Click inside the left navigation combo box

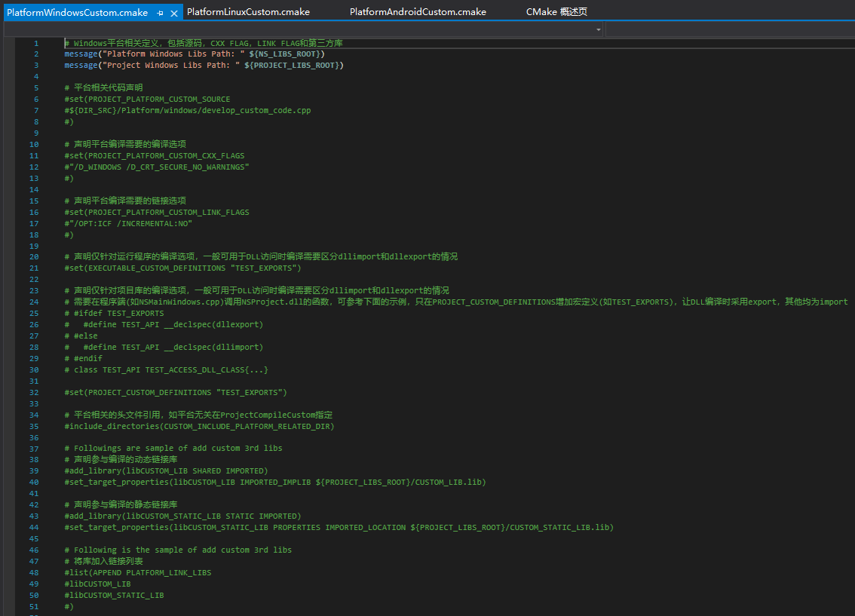coord(302,29)
